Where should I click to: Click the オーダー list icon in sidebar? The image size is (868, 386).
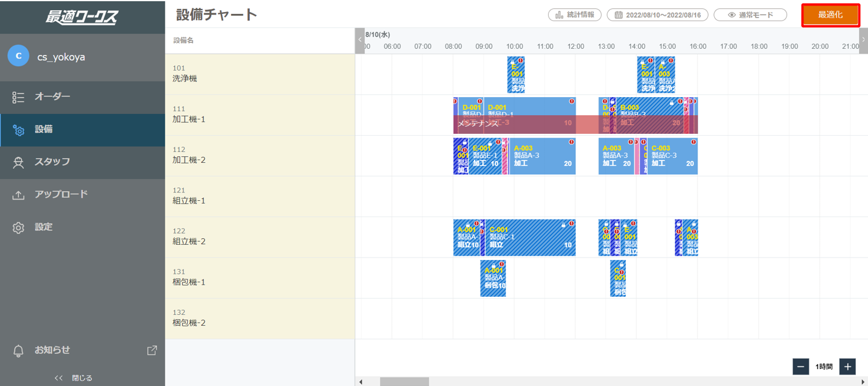18,97
